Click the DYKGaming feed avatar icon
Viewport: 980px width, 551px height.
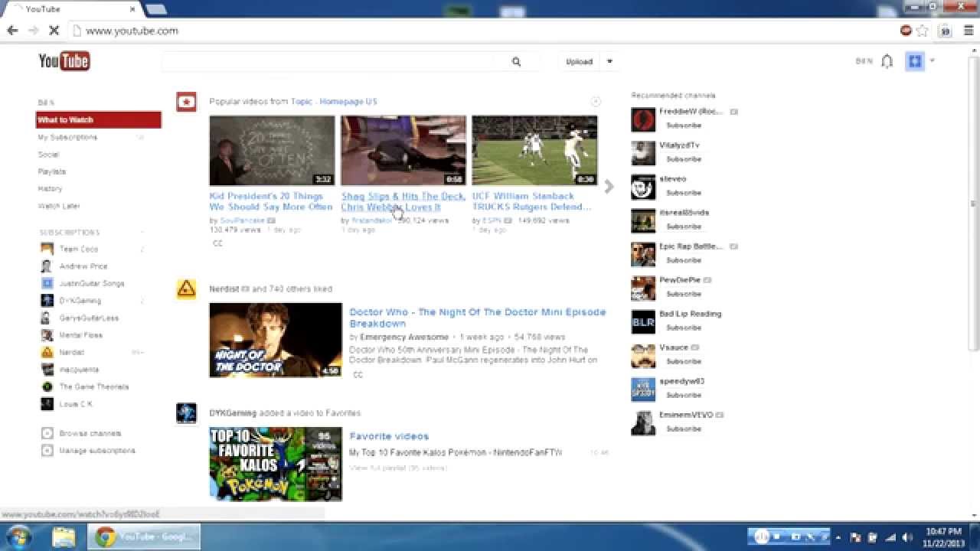(x=186, y=413)
